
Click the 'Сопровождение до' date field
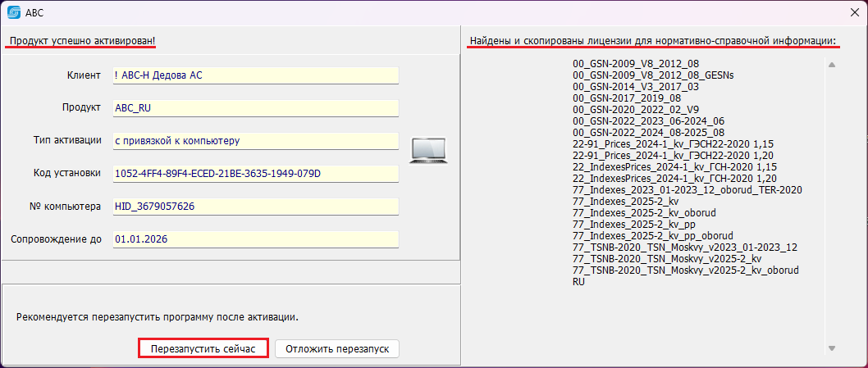coord(256,239)
